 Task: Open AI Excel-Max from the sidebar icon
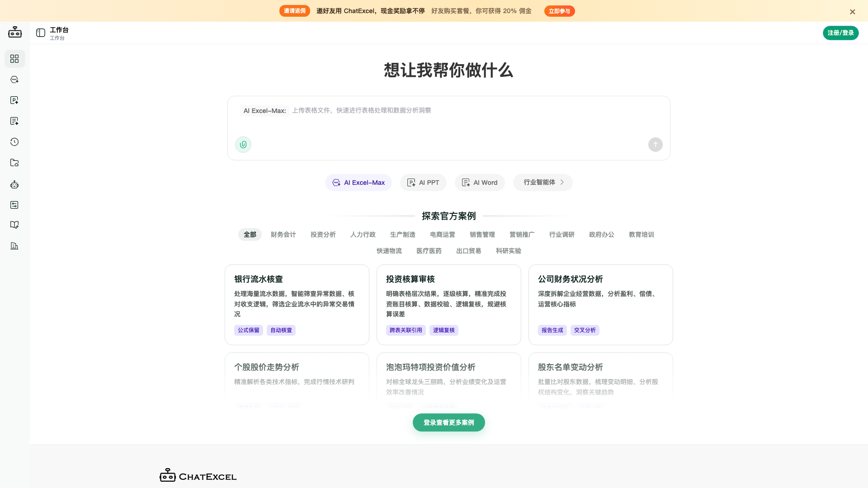[14, 80]
